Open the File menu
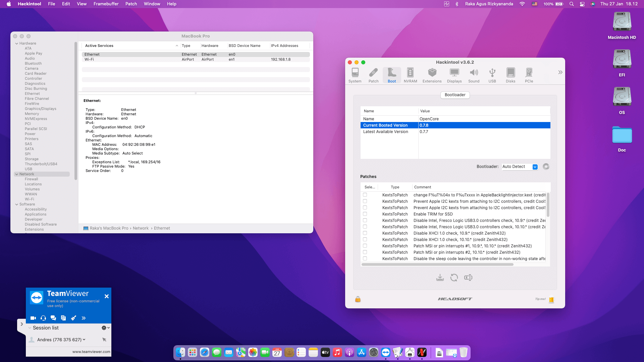Screen dimensions: 644x362 (x=51, y=4)
